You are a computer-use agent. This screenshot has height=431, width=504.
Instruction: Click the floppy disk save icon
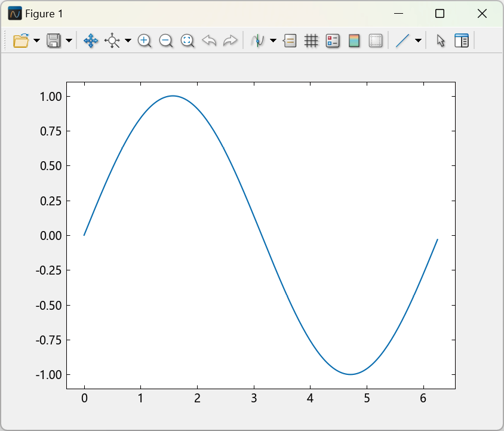(54, 41)
